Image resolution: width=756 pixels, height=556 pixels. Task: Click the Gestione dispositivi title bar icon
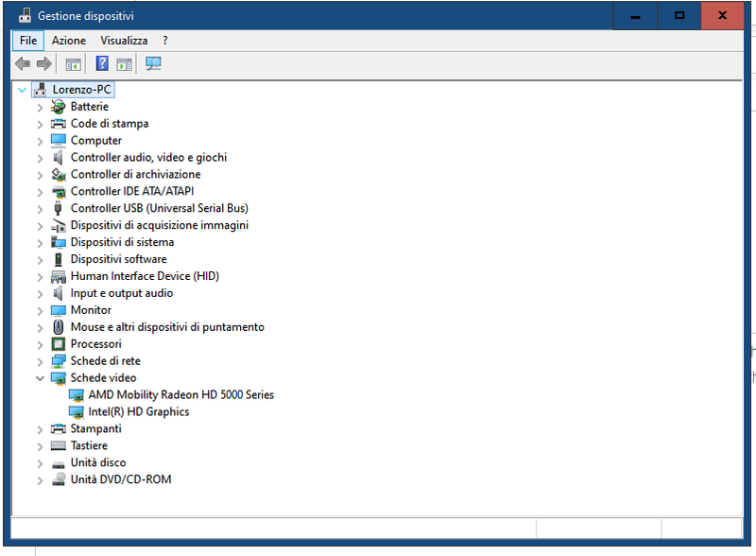(x=26, y=15)
